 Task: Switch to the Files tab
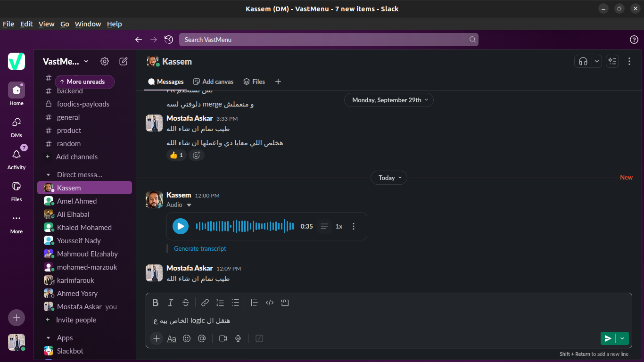254,82
